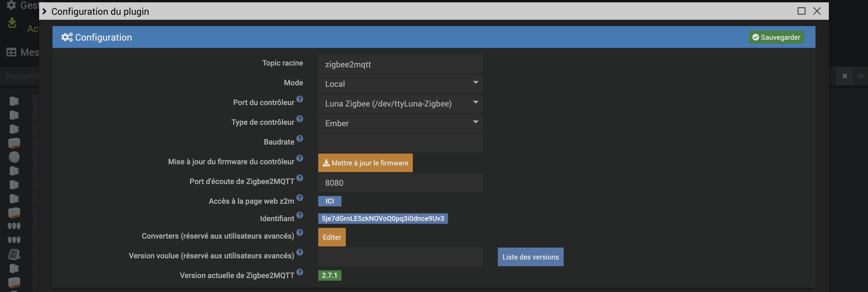Click help icon beside Type de contrôleur
Screen dimensions: 868x292
click(x=300, y=119)
